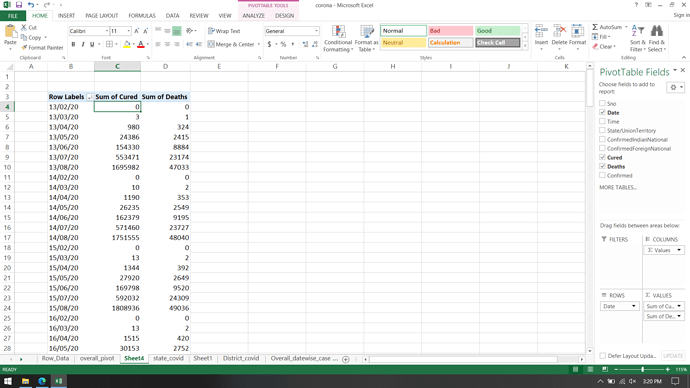
Task: Click the red Font Color swatch
Action: point(141,44)
